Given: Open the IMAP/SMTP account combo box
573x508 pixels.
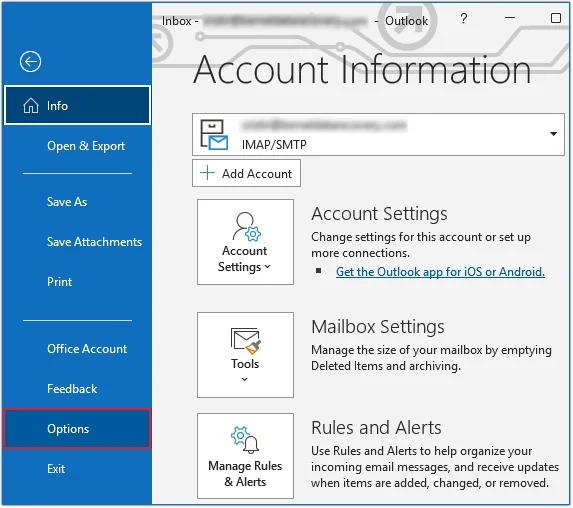Looking at the screenshot, I should (378, 134).
